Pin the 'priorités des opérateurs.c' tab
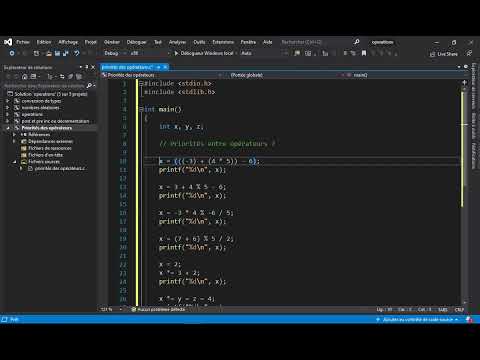The width and height of the screenshot is (480, 360). (x=159, y=67)
